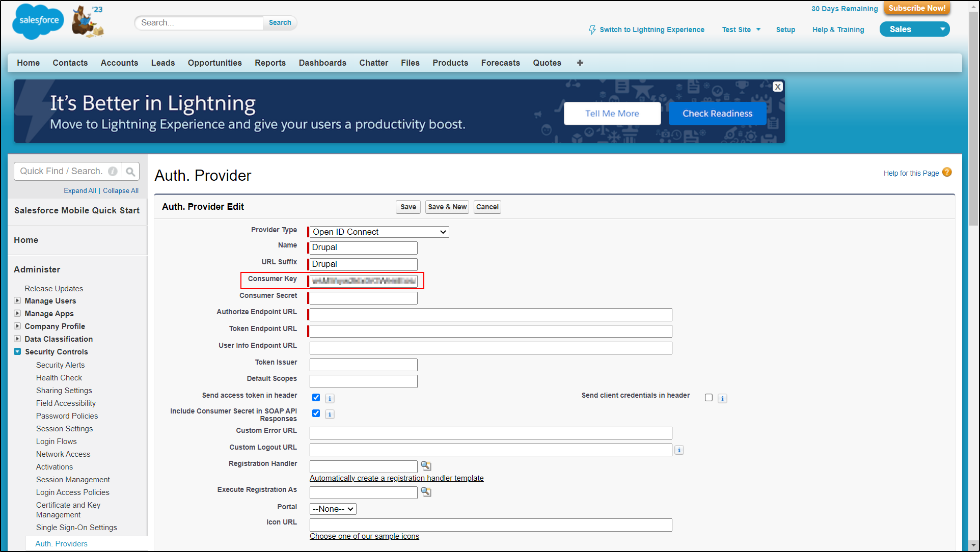The width and height of the screenshot is (980, 552).
Task: Open Execute Registration As lookup icon
Action: [x=426, y=492]
